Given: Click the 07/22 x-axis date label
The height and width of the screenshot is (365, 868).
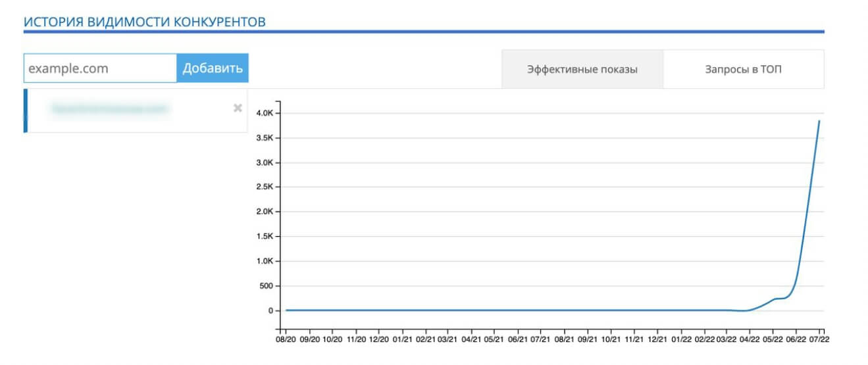Looking at the screenshot, I should coord(820,340).
